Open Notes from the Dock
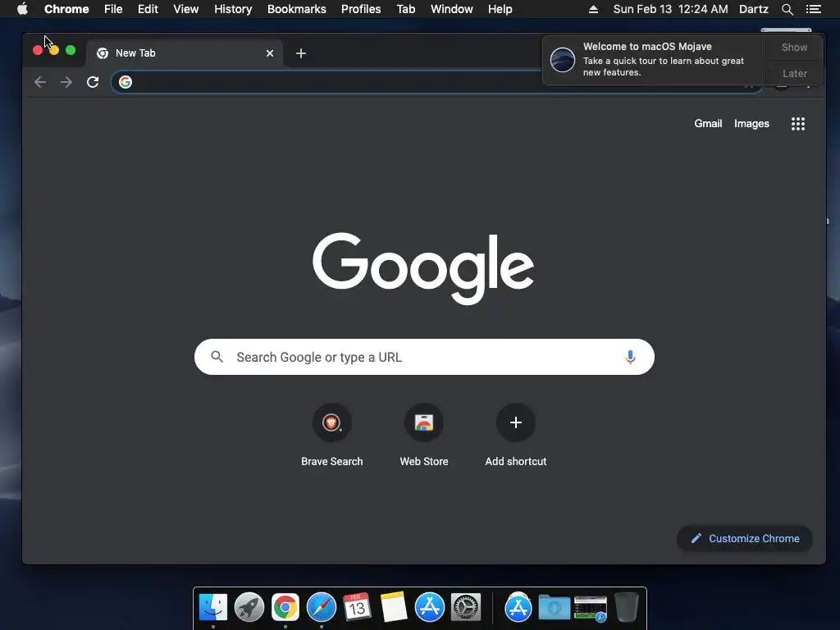 pyautogui.click(x=393, y=607)
